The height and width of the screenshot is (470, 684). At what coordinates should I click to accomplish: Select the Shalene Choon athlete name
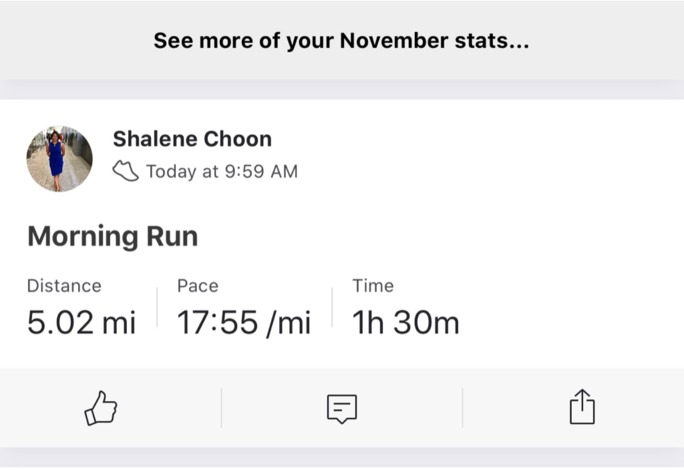[x=192, y=139]
